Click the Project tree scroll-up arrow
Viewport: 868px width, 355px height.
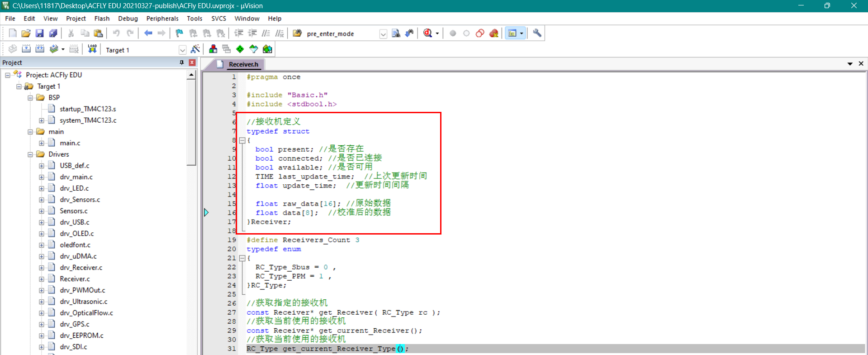pos(191,75)
